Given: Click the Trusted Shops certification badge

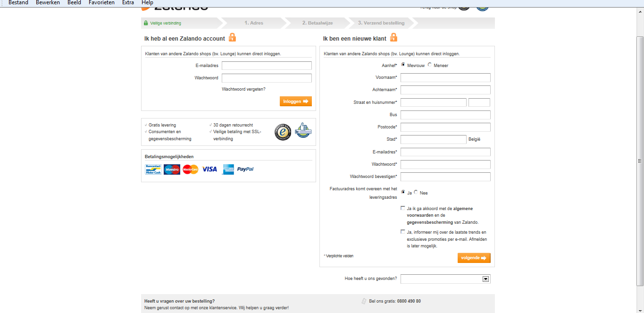Looking at the screenshot, I should point(282,132).
